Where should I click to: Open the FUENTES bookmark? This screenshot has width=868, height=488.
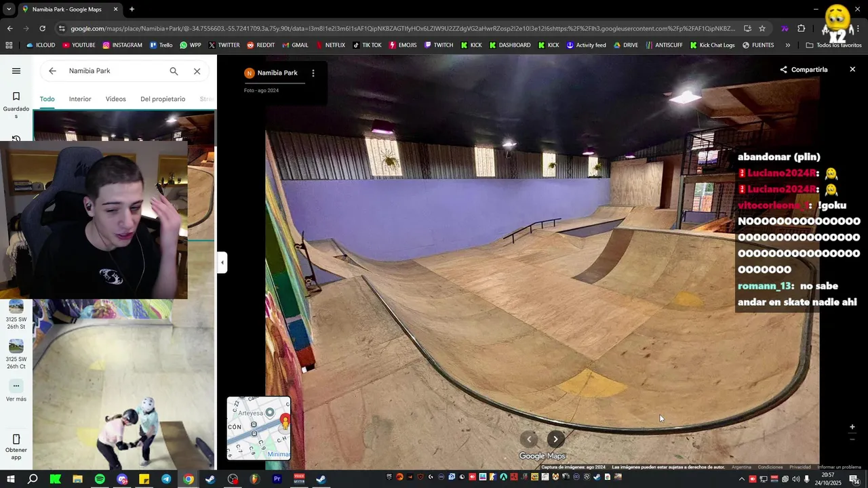pos(758,45)
